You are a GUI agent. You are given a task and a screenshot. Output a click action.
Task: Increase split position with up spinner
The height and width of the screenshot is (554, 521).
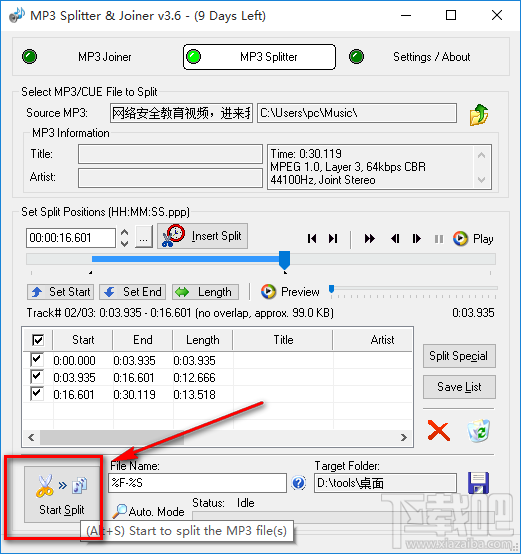(x=124, y=232)
